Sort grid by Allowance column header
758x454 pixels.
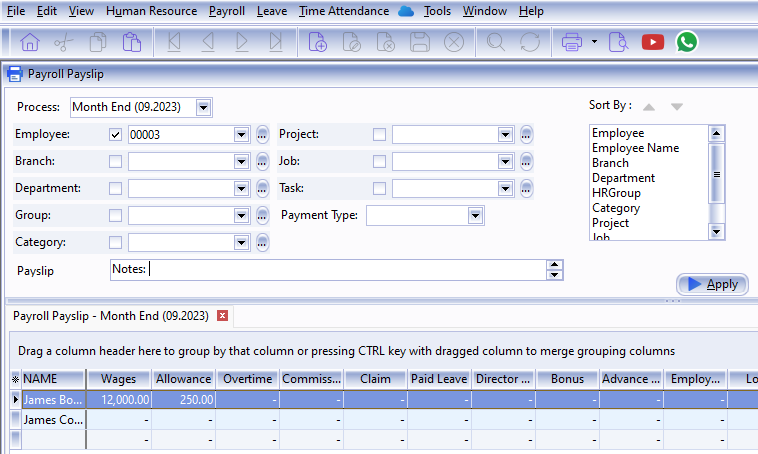(x=184, y=379)
